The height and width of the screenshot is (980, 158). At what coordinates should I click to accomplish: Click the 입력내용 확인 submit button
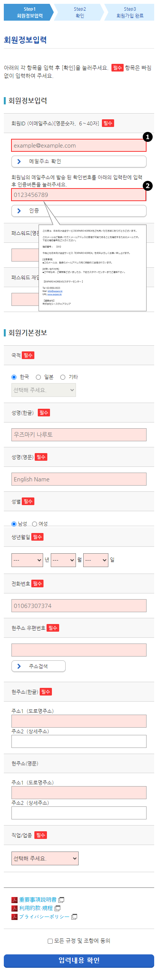click(79, 960)
